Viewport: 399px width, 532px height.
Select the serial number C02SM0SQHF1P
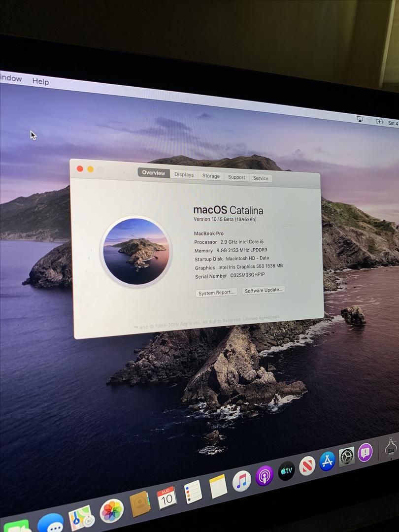247,275
